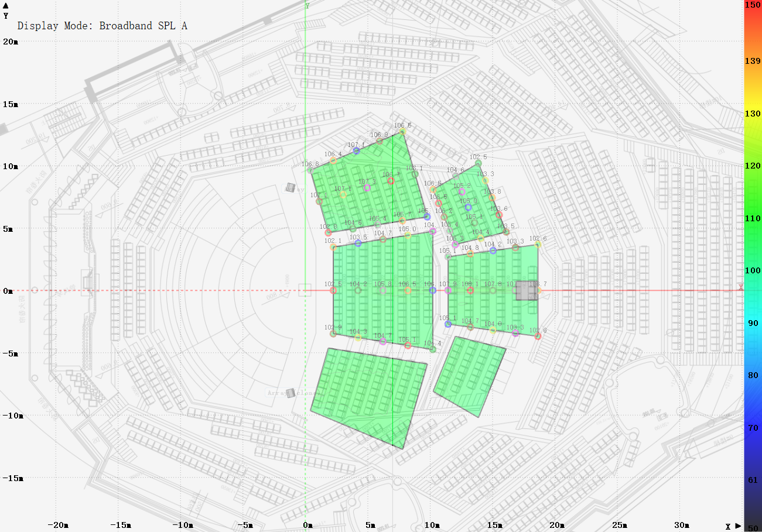Click the -20m label on the X axis

pyautogui.click(x=57, y=525)
